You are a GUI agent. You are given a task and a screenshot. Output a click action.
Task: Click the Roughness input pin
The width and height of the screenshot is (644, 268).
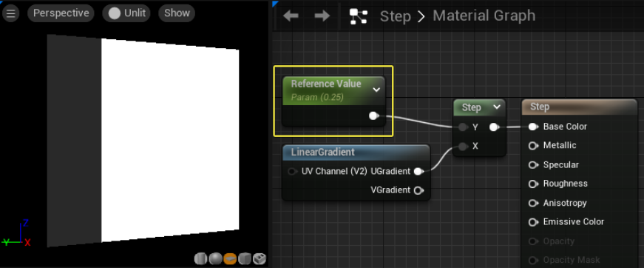coord(533,184)
